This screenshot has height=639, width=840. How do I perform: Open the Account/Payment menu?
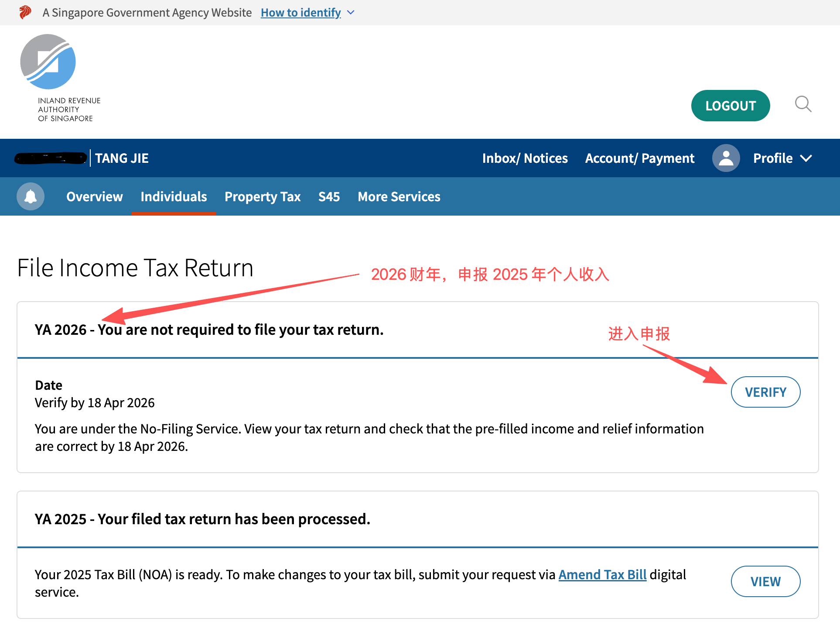(x=639, y=158)
